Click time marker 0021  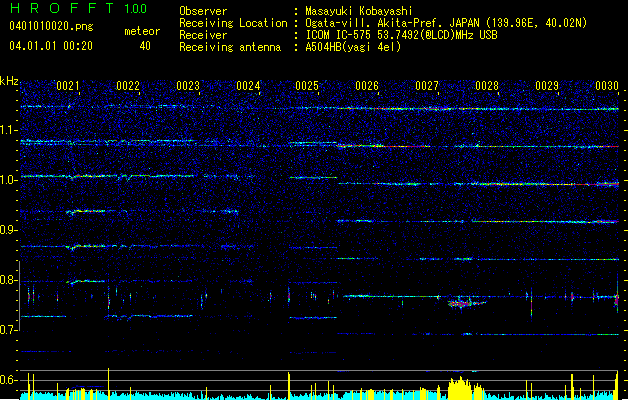click(68, 86)
